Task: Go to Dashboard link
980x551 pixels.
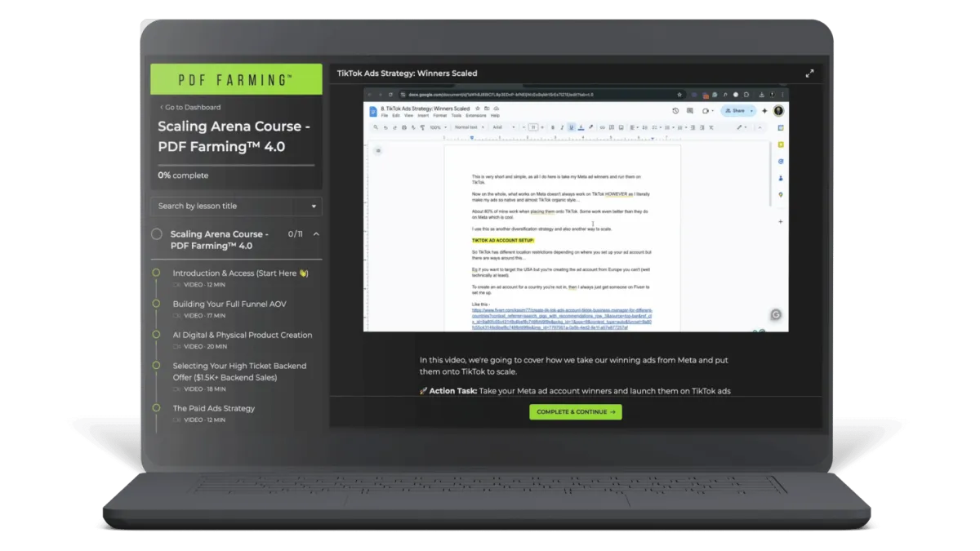Action: (x=189, y=107)
